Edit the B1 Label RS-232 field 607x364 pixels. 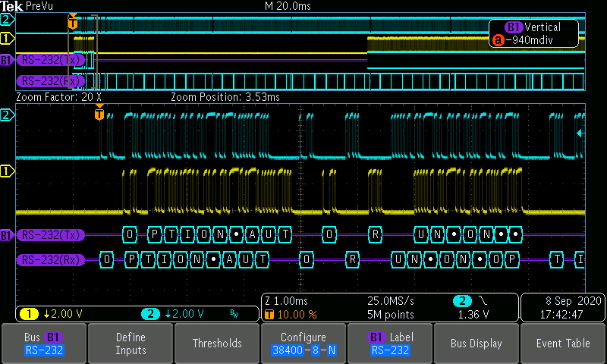click(390, 344)
